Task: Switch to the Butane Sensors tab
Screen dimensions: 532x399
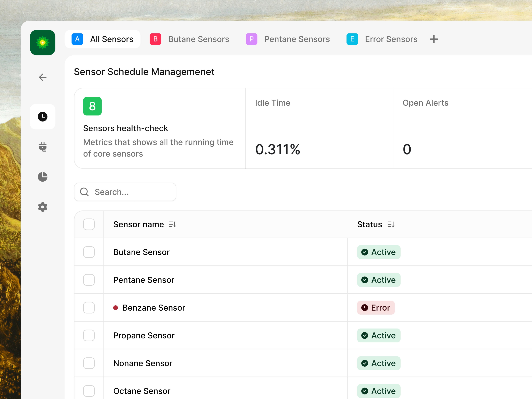Action: coord(190,39)
